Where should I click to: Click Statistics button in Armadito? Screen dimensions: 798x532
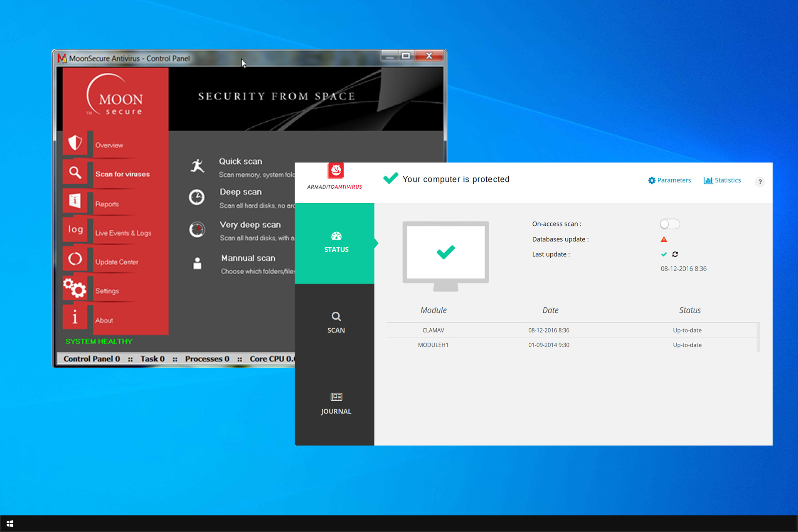click(723, 180)
